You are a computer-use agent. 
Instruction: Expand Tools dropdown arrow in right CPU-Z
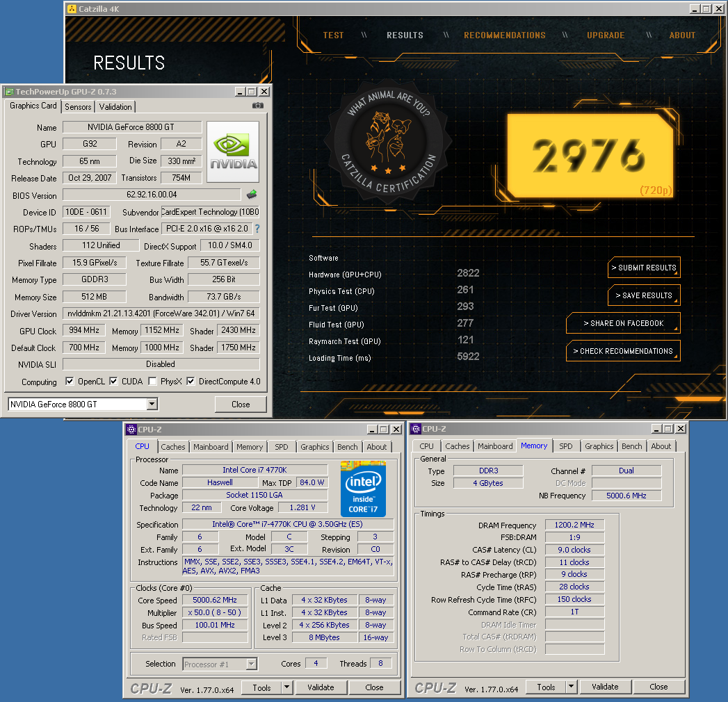[x=571, y=687]
